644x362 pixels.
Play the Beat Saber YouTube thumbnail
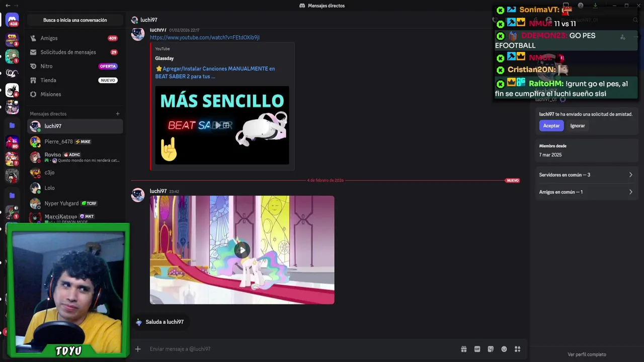(222, 125)
